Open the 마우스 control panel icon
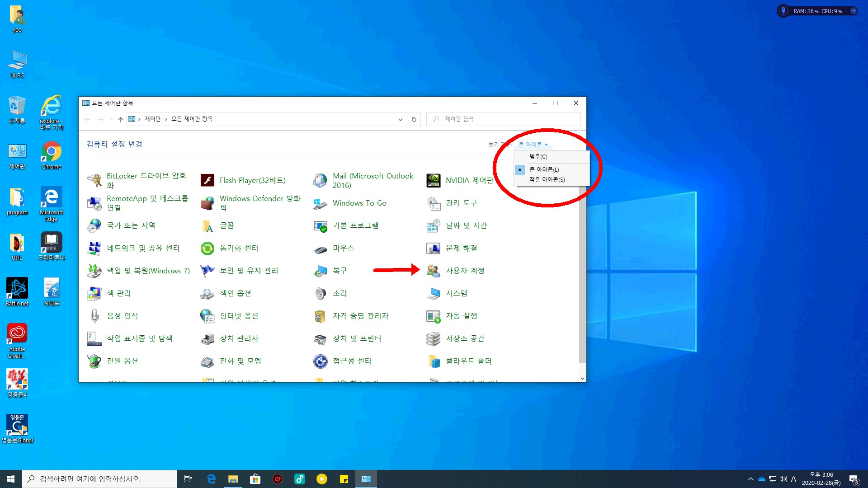 tap(321, 249)
